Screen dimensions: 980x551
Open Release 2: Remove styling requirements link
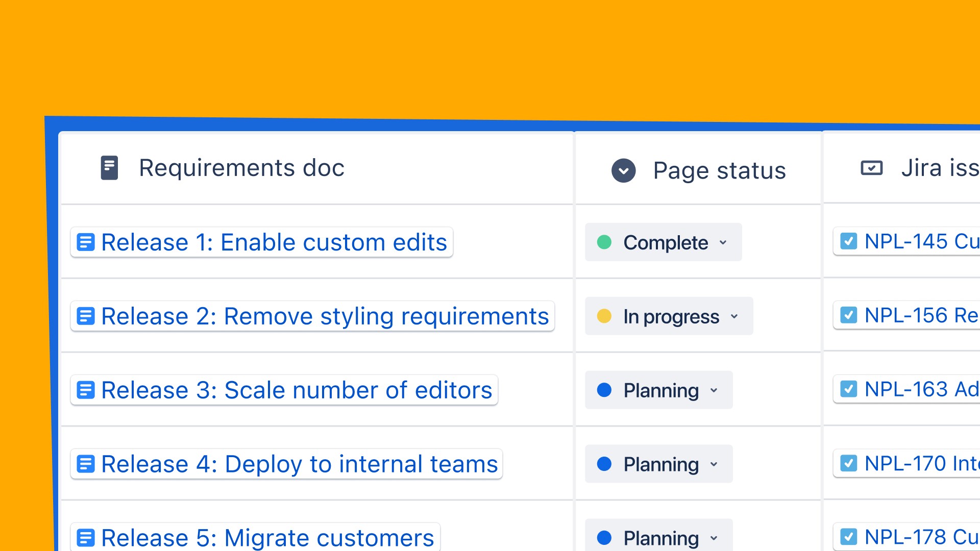point(325,316)
